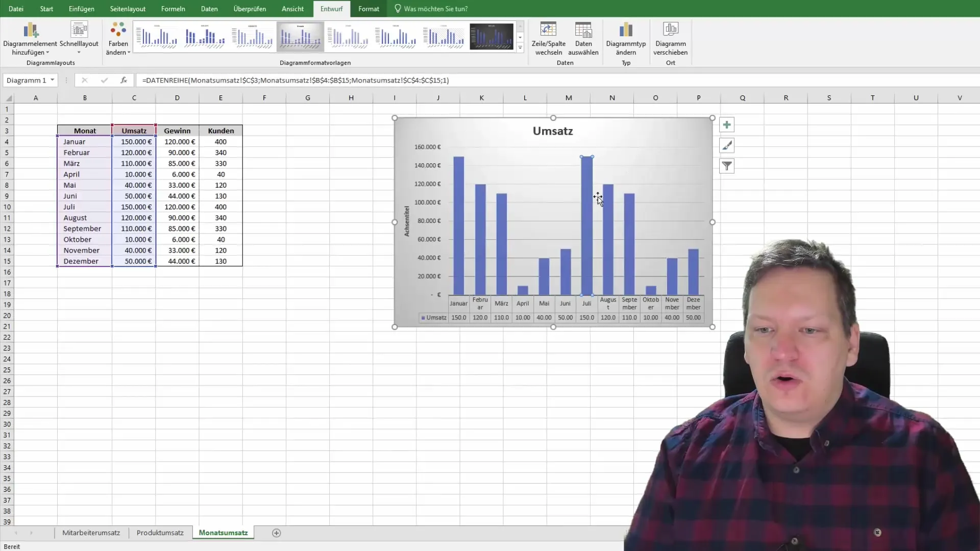Select the Achsentitel axis label
The height and width of the screenshot is (551, 980).
coord(407,221)
